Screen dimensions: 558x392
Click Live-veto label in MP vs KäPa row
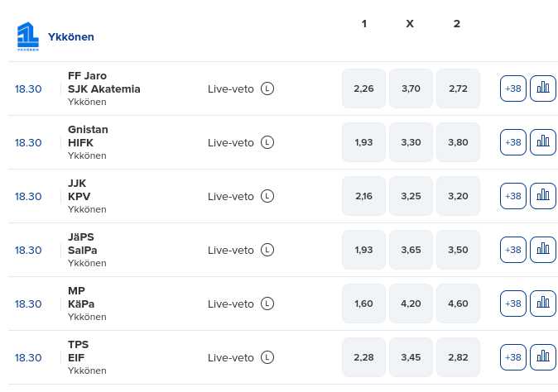(230, 304)
